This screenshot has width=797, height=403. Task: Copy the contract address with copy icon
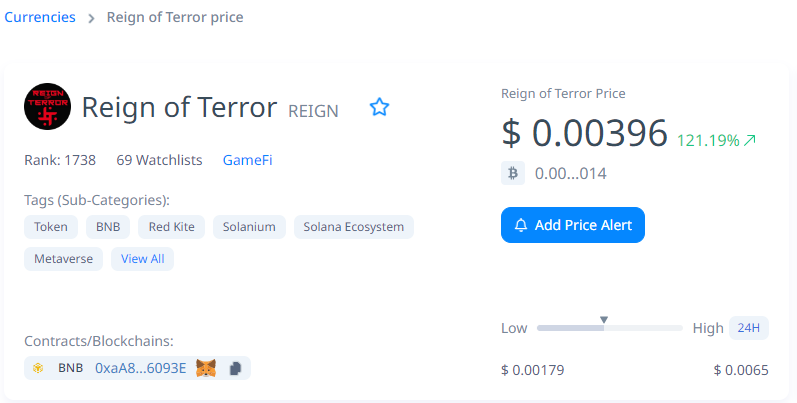coord(235,368)
